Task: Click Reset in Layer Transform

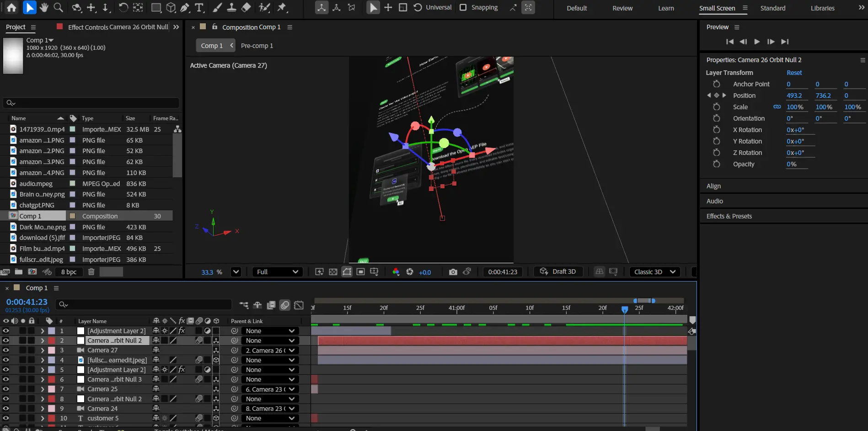Action: pyautogui.click(x=794, y=73)
